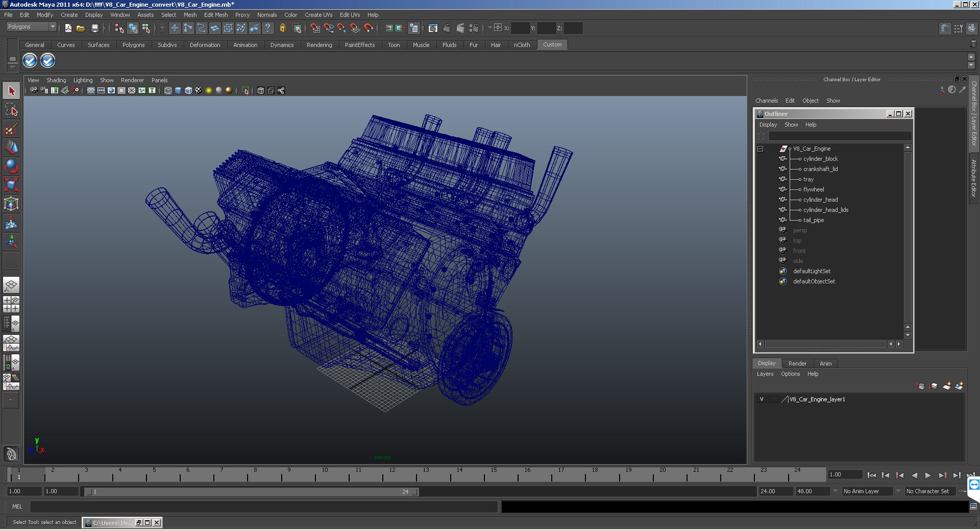Pick the Move tool in toolbox
The image size is (980, 531).
(x=11, y=148)
